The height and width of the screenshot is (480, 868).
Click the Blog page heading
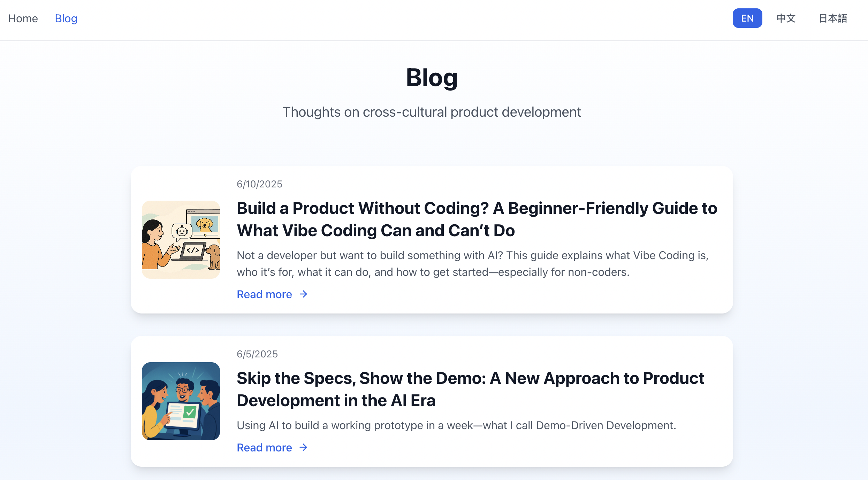click(432, 77)
